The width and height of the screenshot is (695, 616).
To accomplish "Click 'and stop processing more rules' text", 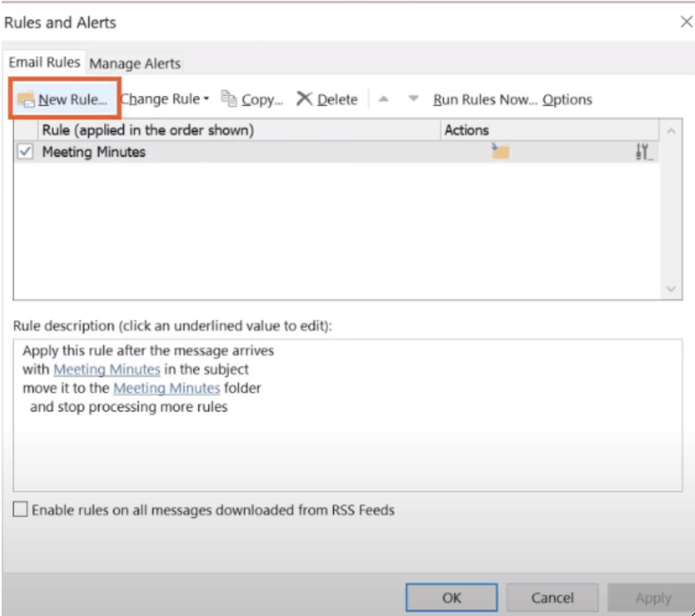I will pos(129,407).
